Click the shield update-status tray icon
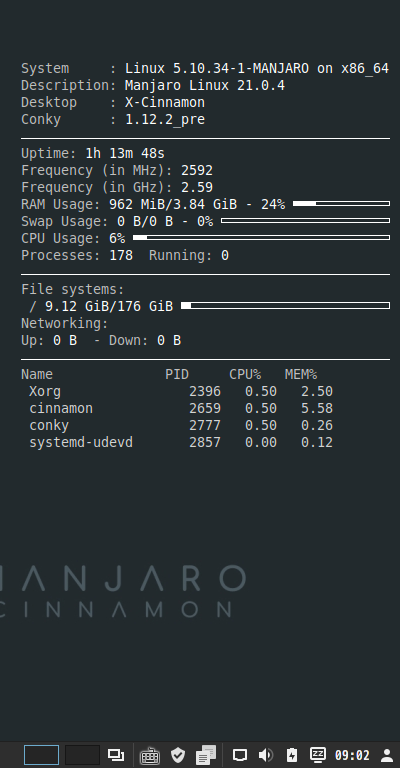The image size is (400, 768). (x=178, y=755)
